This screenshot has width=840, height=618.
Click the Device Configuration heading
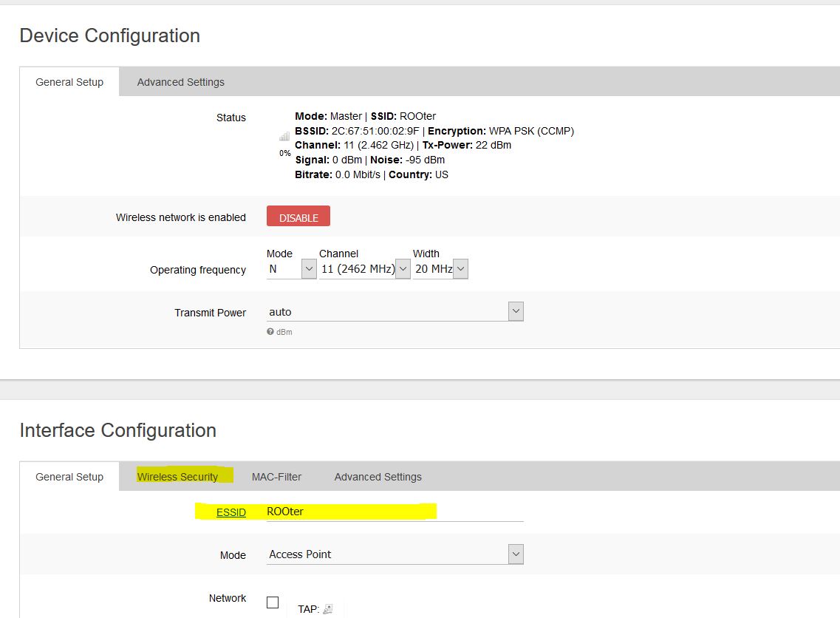point(109,35)
